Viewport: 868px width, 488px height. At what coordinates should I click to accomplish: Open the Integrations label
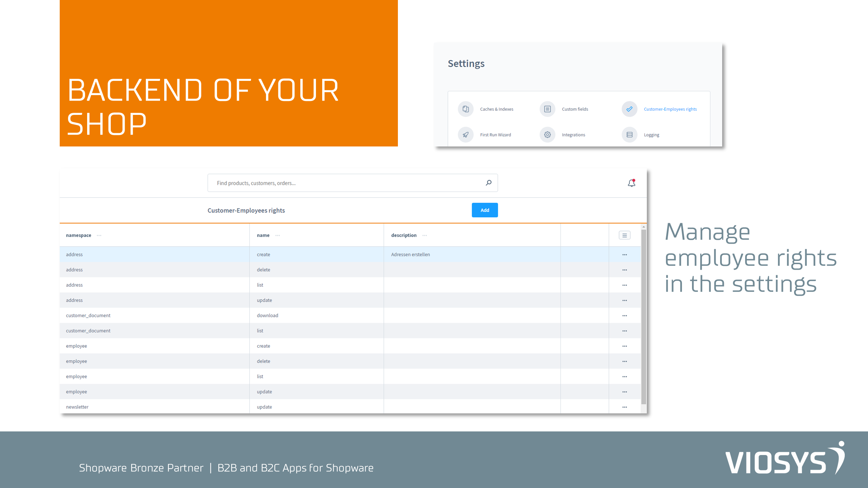[574, 135]
